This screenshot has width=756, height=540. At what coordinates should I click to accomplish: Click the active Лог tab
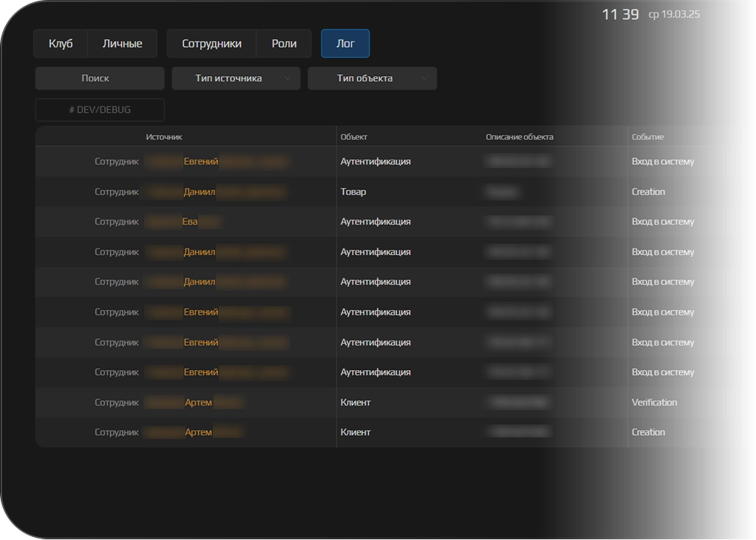345,44
